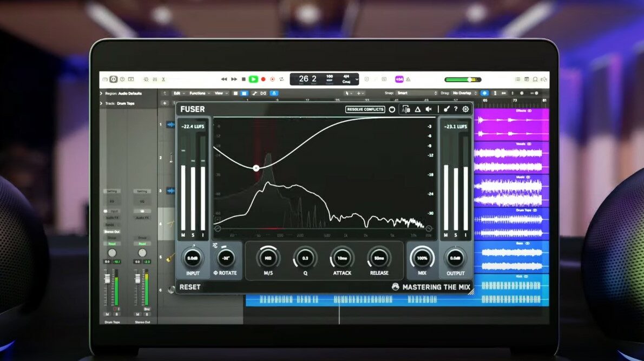Select the paintbrush skin icon in FUSER
Viewport: 644px width, 361px height.
pos(446,109)
